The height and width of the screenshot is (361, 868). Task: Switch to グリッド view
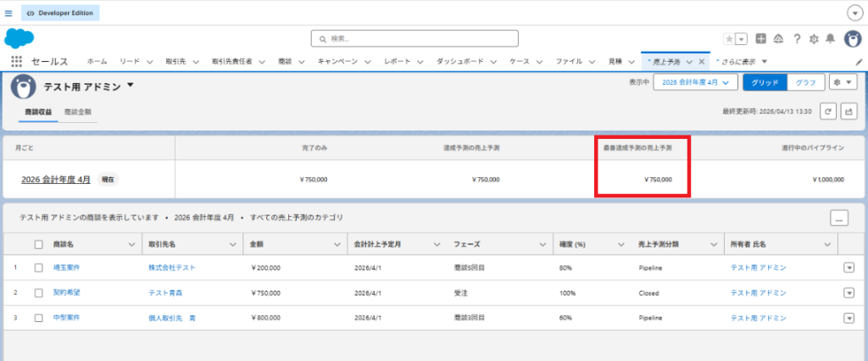[x=765, y=82]
